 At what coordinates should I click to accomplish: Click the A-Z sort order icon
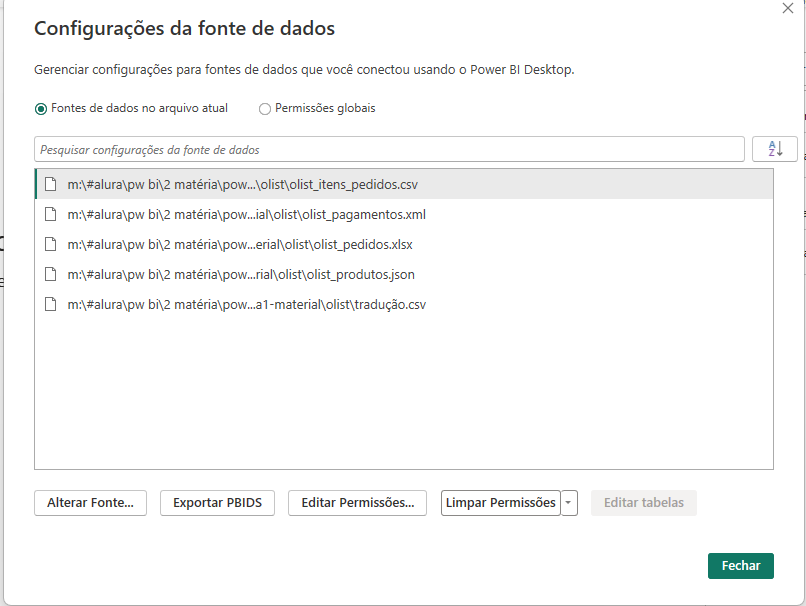(775, 149)
